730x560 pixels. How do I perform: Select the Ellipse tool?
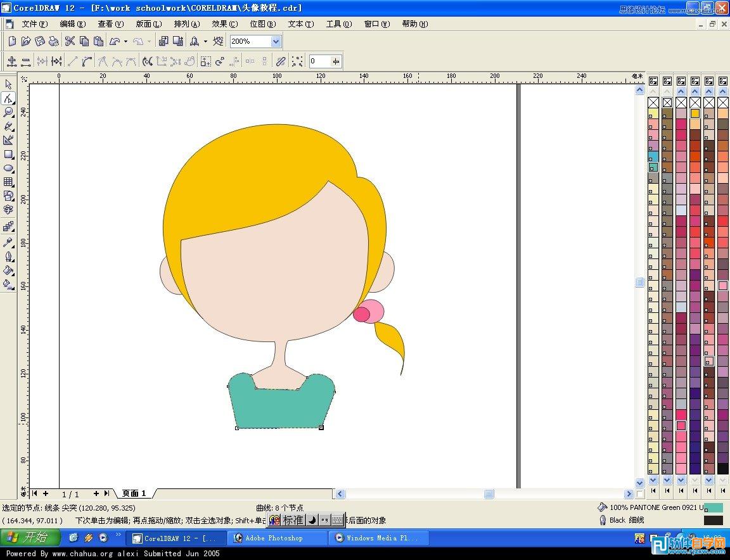pos(8,168)
